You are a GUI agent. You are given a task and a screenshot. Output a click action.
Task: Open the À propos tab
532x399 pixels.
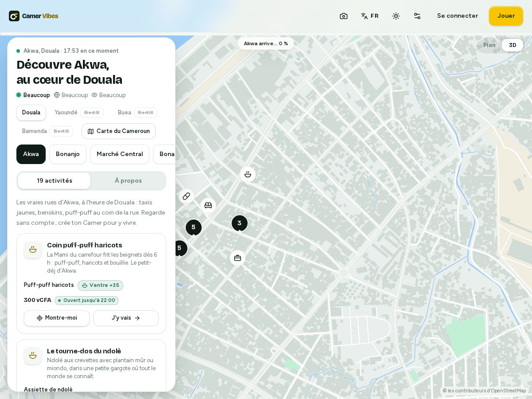(128, 181)
